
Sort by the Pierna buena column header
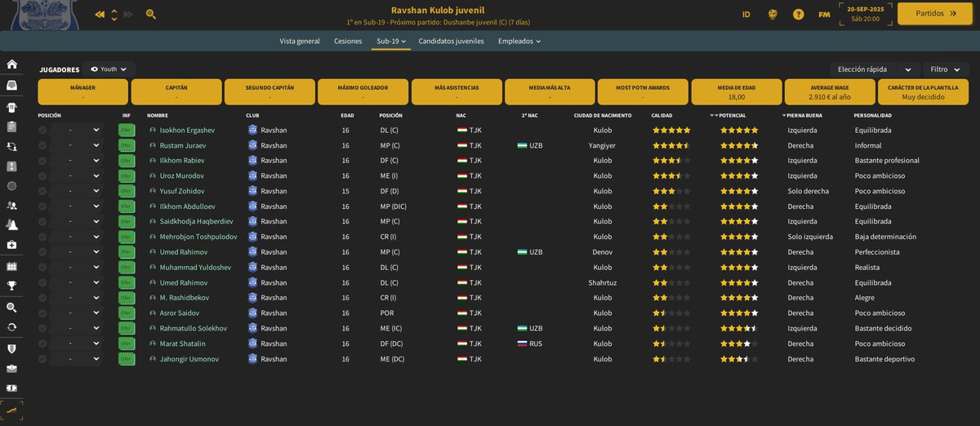coord(804,116)
